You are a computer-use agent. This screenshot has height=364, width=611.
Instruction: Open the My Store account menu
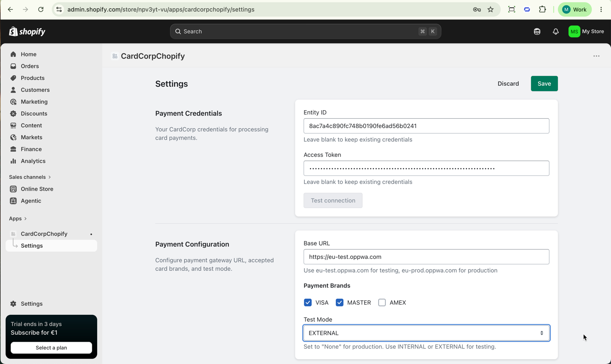(x=586, y=31)
